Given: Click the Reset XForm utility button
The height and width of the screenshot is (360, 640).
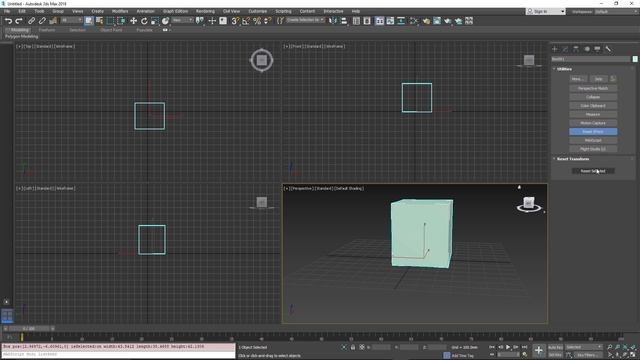Looking at the screenshot, I should [593, 132].
